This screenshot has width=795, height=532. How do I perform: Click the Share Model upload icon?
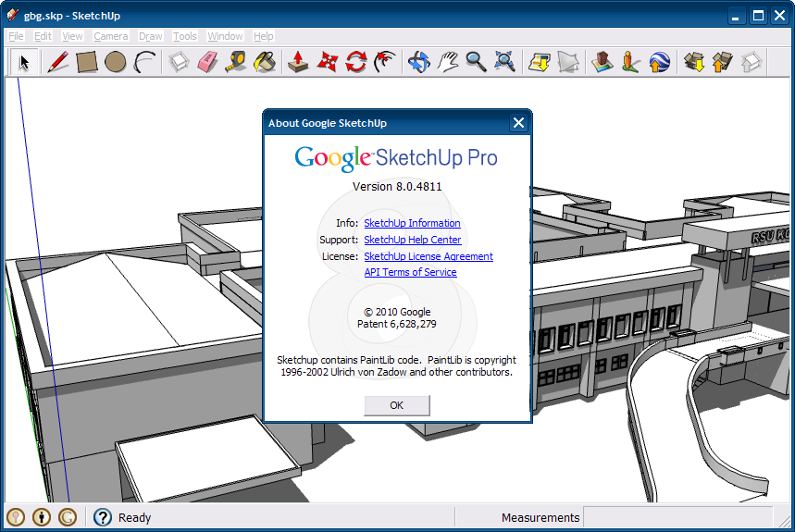click(723, 62)
